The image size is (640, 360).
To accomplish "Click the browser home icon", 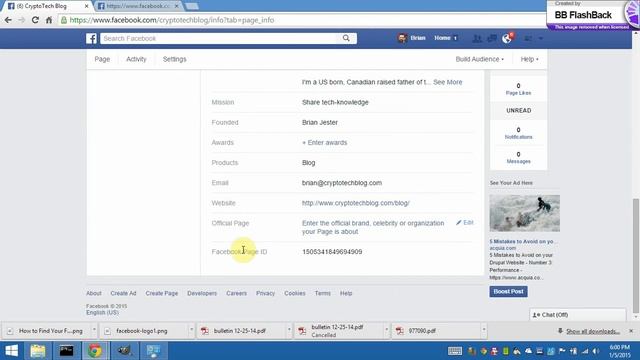I will pos(49,20).
